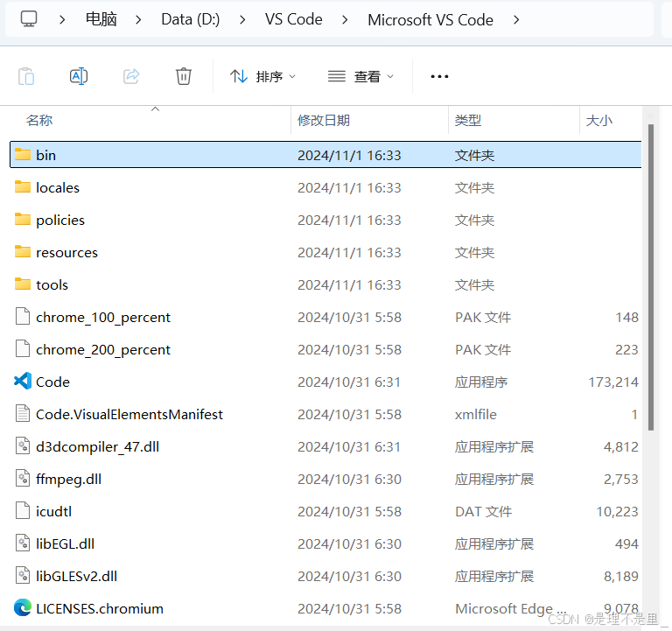Image resolution: width=672 pixels, height=631 pixels.
Task: Open the three-dots See more menu
Action: click(x=439, y=76)
